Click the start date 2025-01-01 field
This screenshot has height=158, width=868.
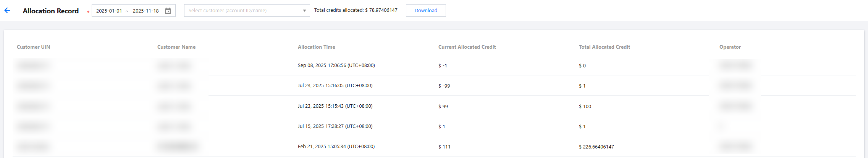109,11
